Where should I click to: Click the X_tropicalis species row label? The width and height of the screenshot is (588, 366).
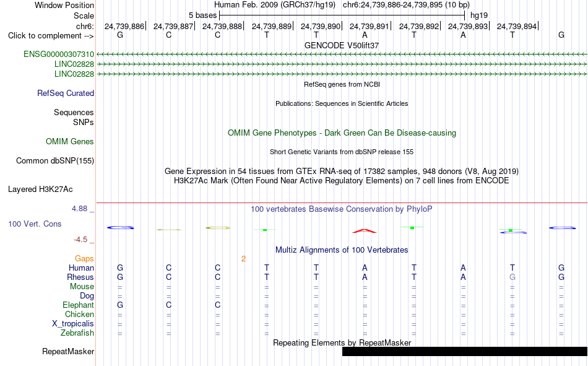73,324
